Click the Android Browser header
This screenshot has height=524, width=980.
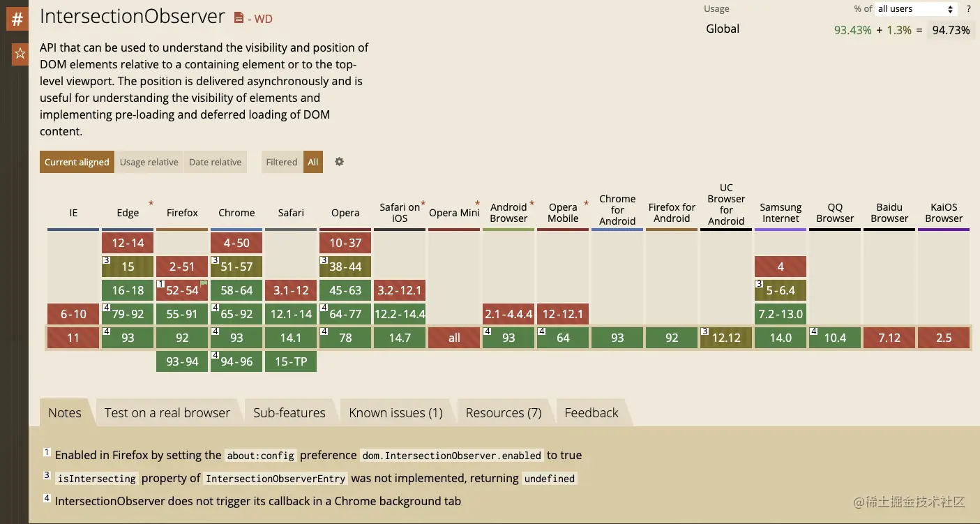[508, 213]
